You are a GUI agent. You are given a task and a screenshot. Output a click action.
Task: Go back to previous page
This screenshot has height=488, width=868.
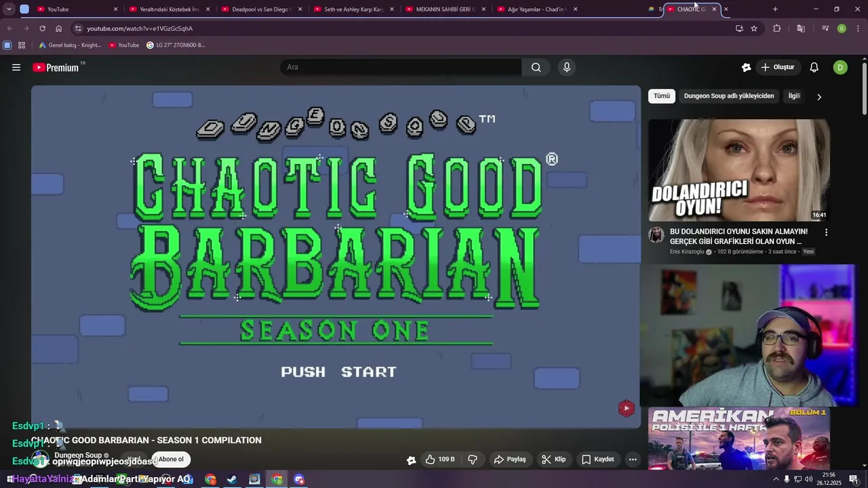tap(9, 28)
